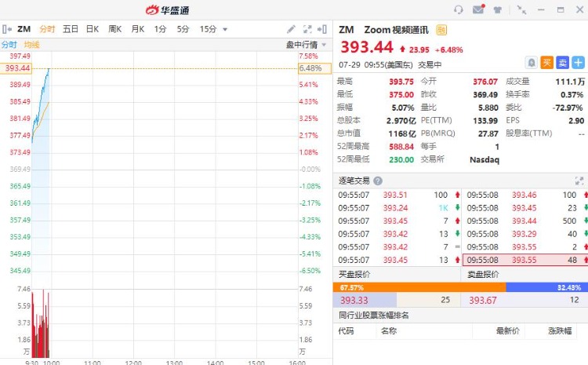Viewport: 588px width, 365px height.
Task: Open the 盘中行情 session dropdown
Action: (306, 45)
